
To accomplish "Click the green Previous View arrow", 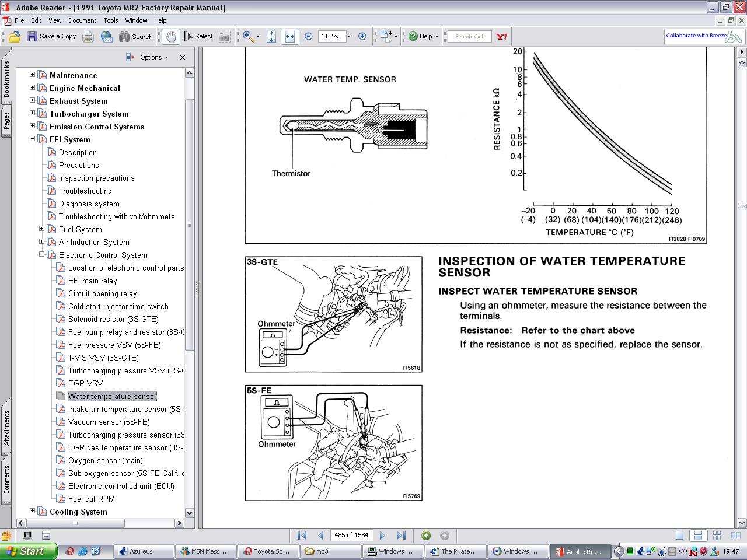I will 426,535.
